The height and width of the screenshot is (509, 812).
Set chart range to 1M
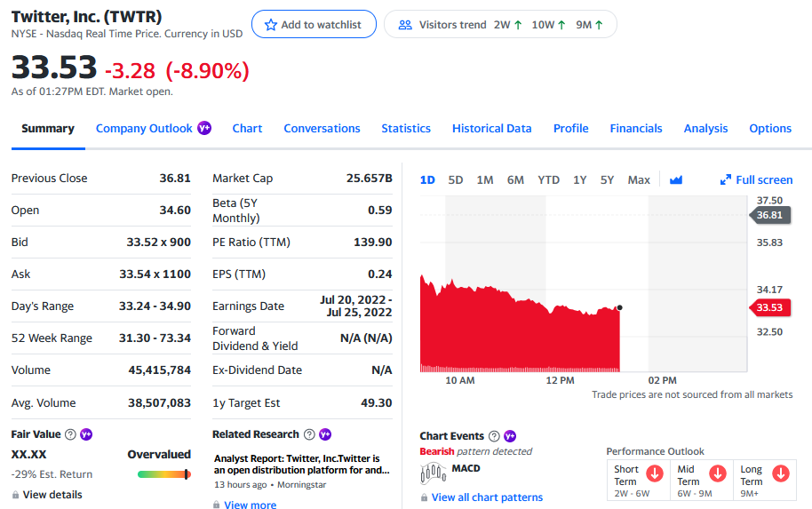click(x=485, y=179)
